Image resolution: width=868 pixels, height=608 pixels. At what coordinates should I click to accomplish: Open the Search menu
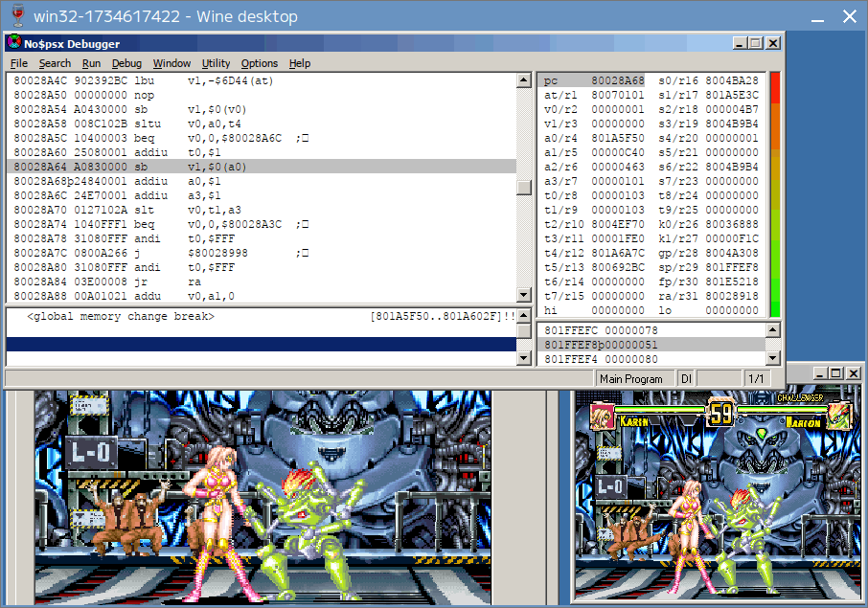tap(55, 63)
